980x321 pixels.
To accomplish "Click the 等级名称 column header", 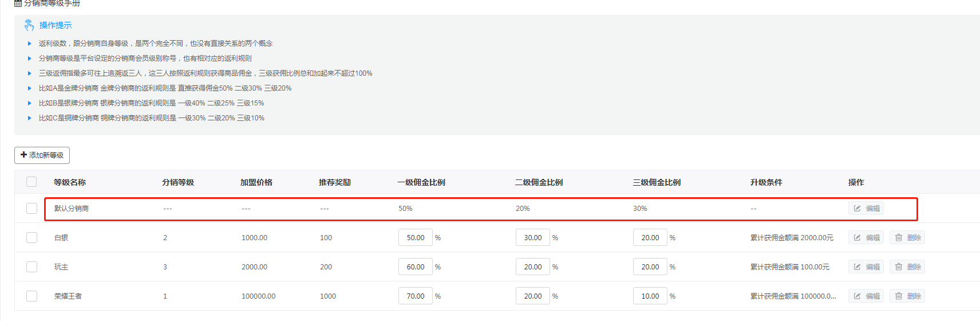I will click(x=70, y=182).
